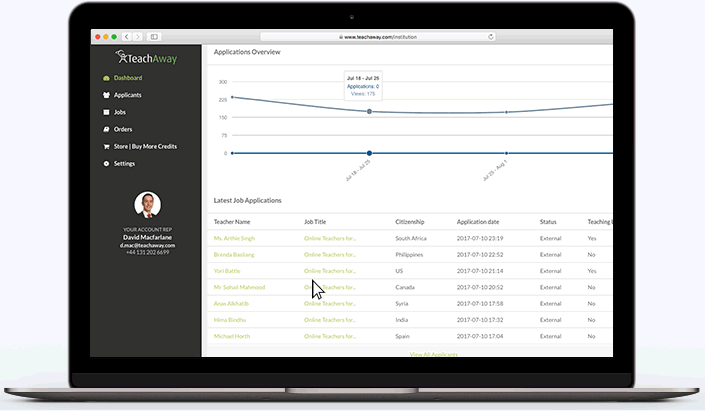Click the Applications data point for Jul 25 - Aug 1
705x411 pixels.
pos(507,153)
